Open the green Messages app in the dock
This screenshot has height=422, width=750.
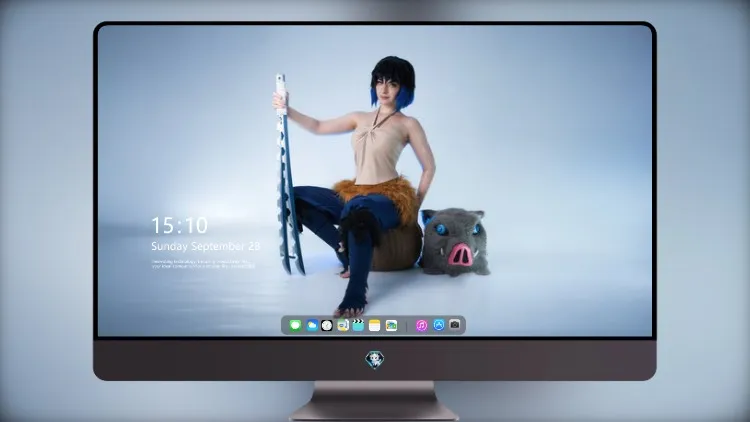point(295,326)
